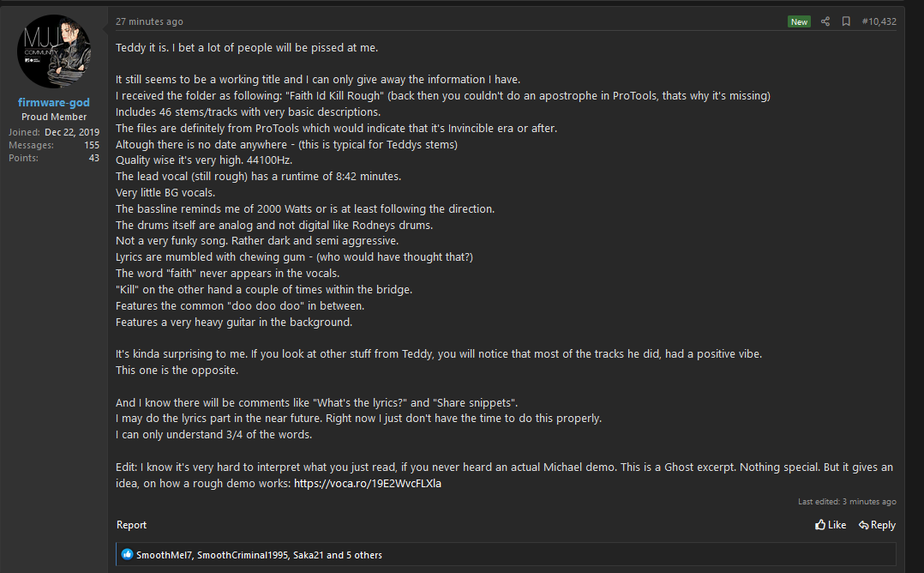Open post number #10,432 permalink
This screenshot has width=924, height=573.
[x=879, y=21]
